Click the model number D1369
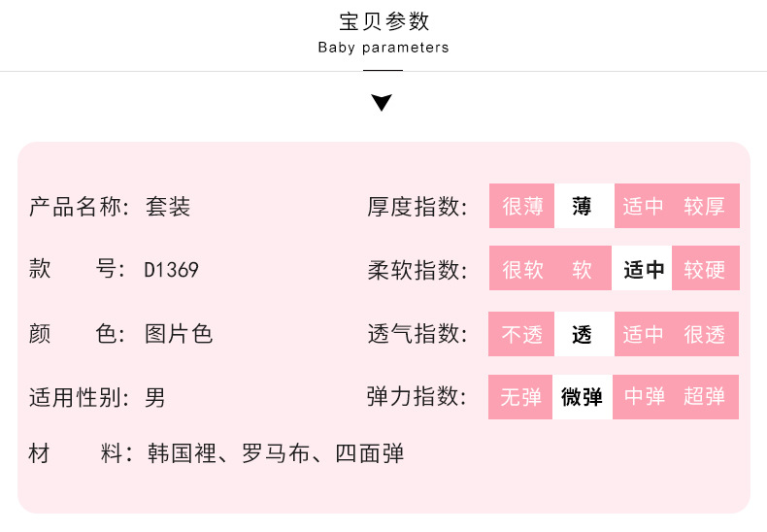The height and width of the screenshot is (532, 767). click(172, 270)
